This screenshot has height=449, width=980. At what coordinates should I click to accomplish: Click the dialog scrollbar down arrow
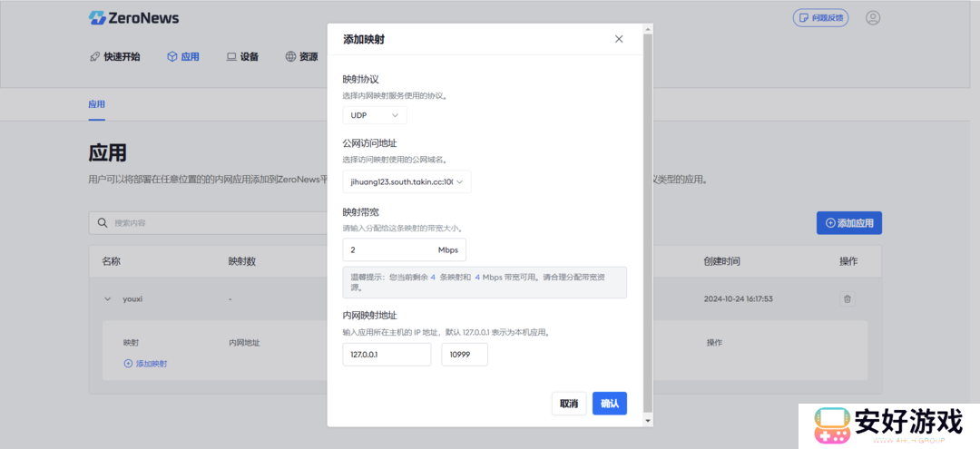(x=648, y=421)
